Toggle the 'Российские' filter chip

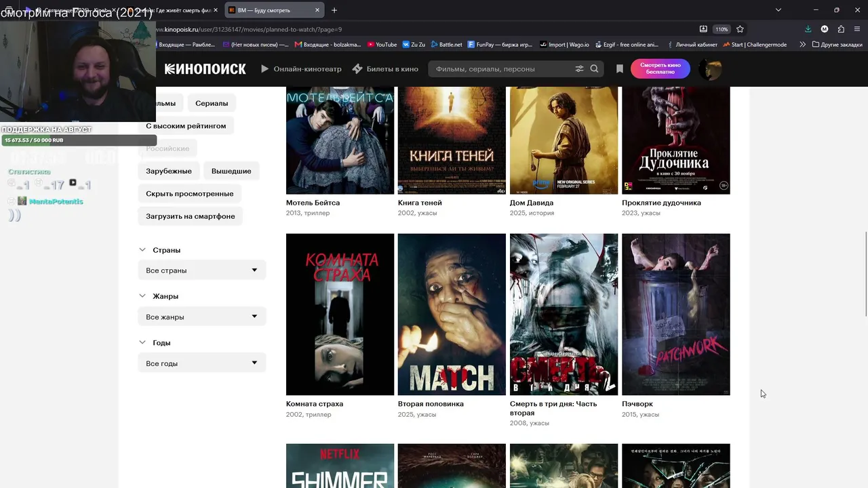(x=167, y=148)
